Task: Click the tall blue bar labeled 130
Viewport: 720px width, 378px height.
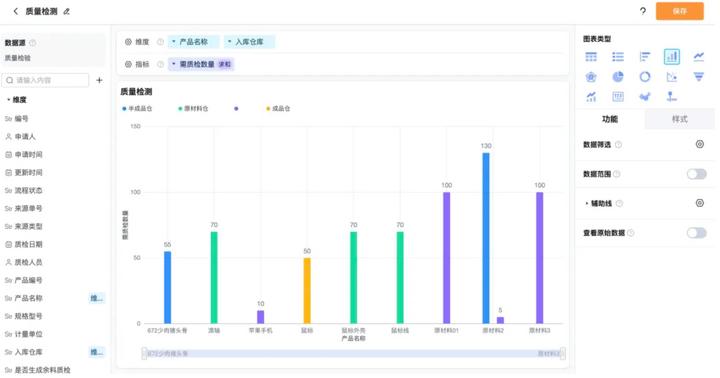Action: tap(486, 238)
